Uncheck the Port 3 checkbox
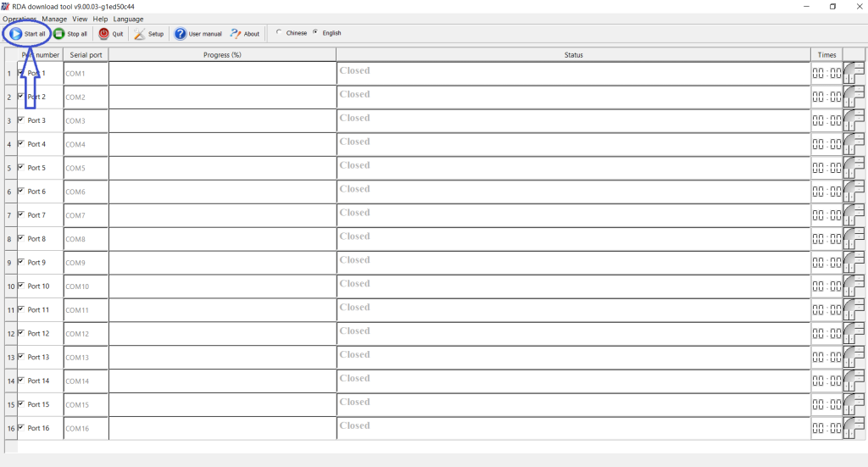The image size is (868, 467). [21, 120]
